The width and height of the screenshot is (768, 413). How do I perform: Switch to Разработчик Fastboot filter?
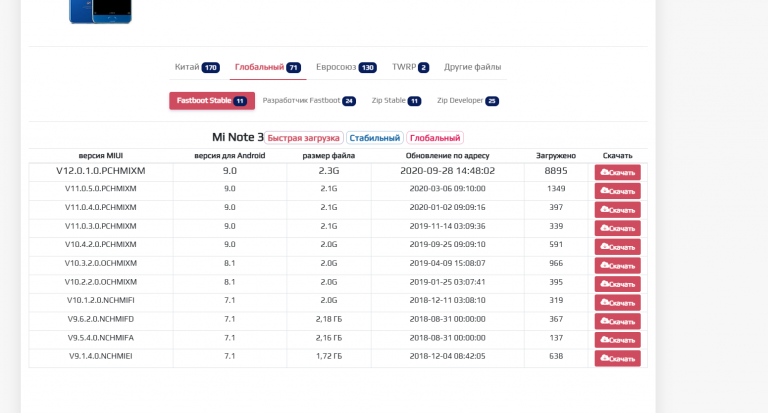[309, 101]
